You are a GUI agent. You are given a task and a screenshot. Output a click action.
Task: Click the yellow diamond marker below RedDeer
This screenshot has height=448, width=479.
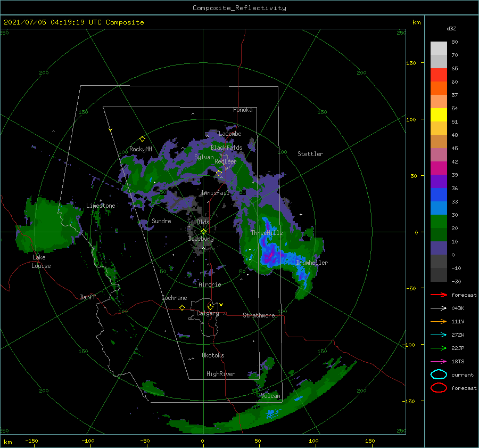pos(219,173)
